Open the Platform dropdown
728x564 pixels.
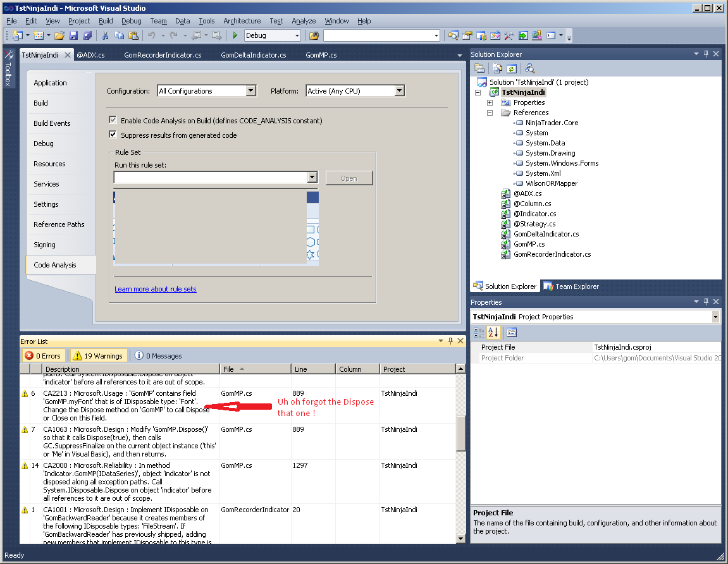coord(400,90)
